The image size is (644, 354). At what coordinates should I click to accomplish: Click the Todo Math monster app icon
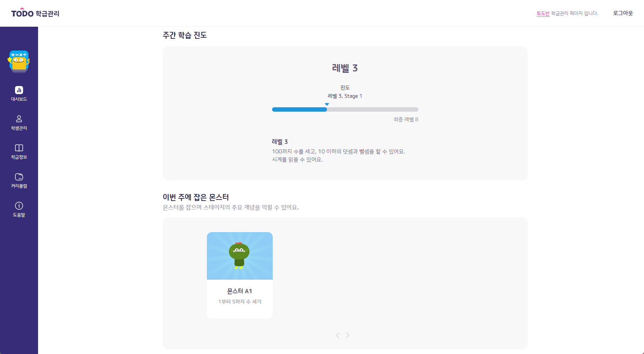point(19,61)
